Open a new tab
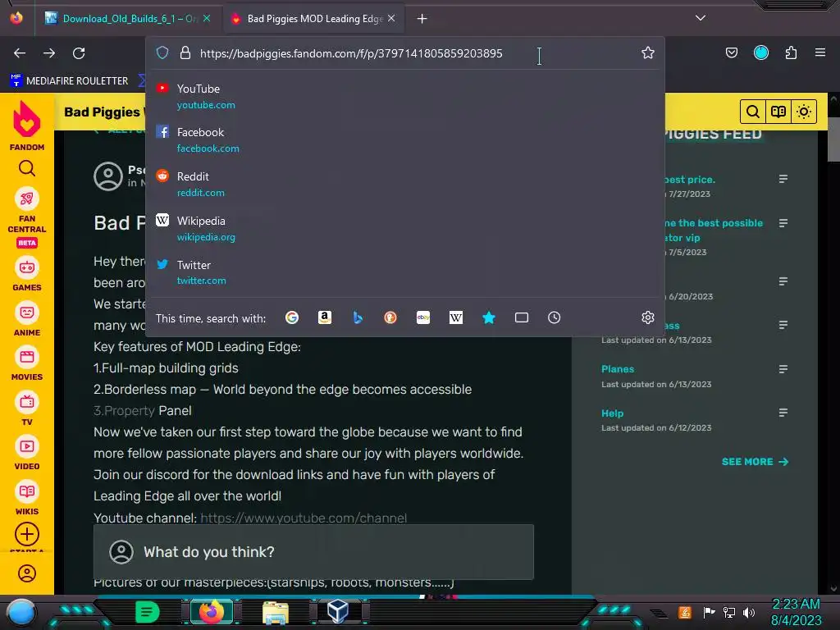 point(422,19)
